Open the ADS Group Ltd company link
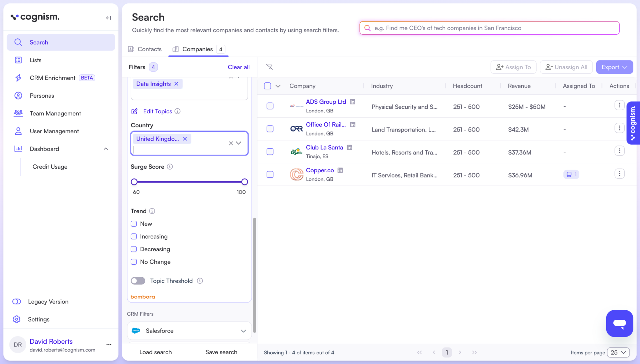Viewport: 640px width, 364px height. tap(326, 102)
